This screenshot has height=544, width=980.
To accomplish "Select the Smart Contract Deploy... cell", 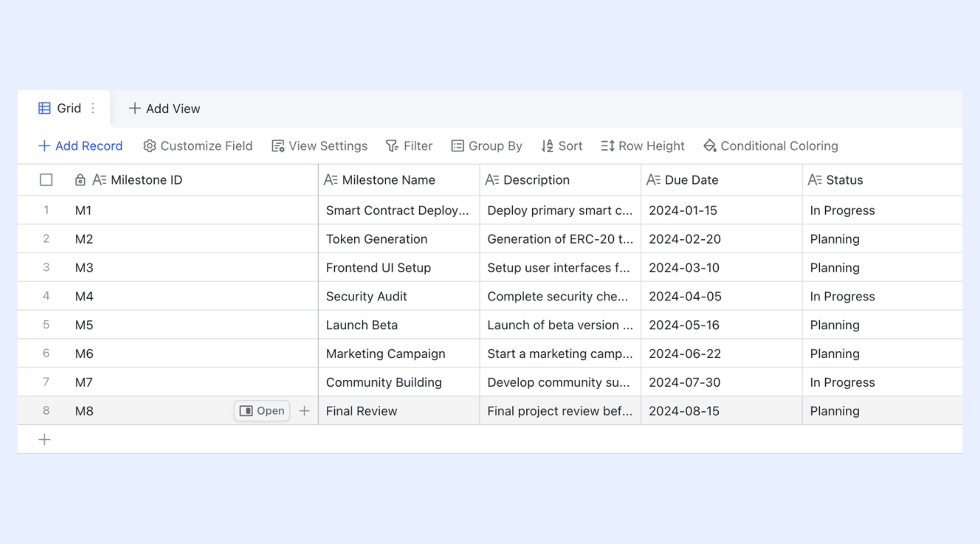I will (x=399, y=210).
